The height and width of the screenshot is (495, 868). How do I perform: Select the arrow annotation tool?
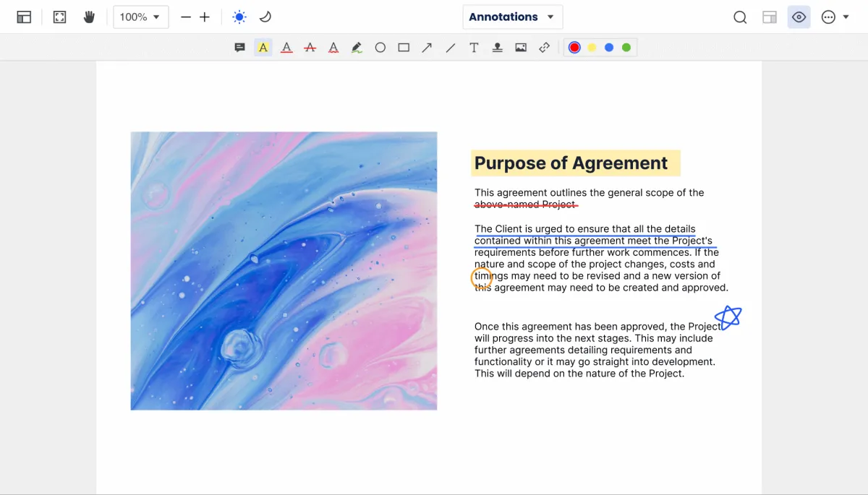pyautogui.click(x=427, y=48)
